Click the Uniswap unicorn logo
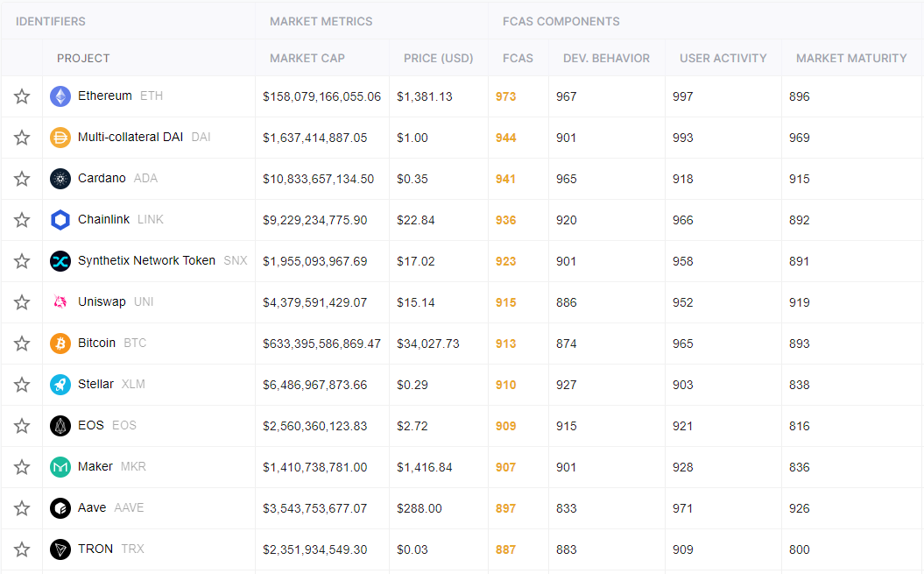 click(x=60, y=302)
